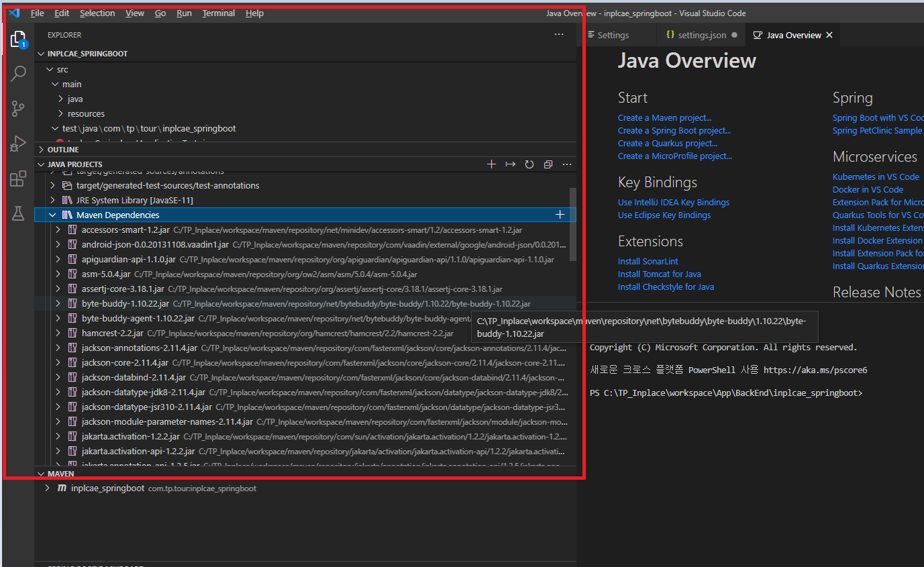Open the Extensions view icon
Screen dimensions: 924x567
point(18,178)
